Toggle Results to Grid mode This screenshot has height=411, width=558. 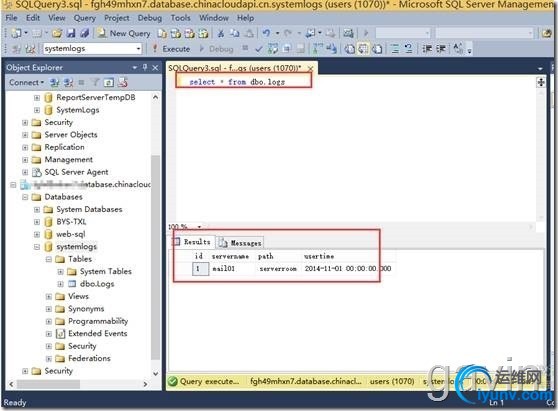pyautogui.click(x=363, y=49)
